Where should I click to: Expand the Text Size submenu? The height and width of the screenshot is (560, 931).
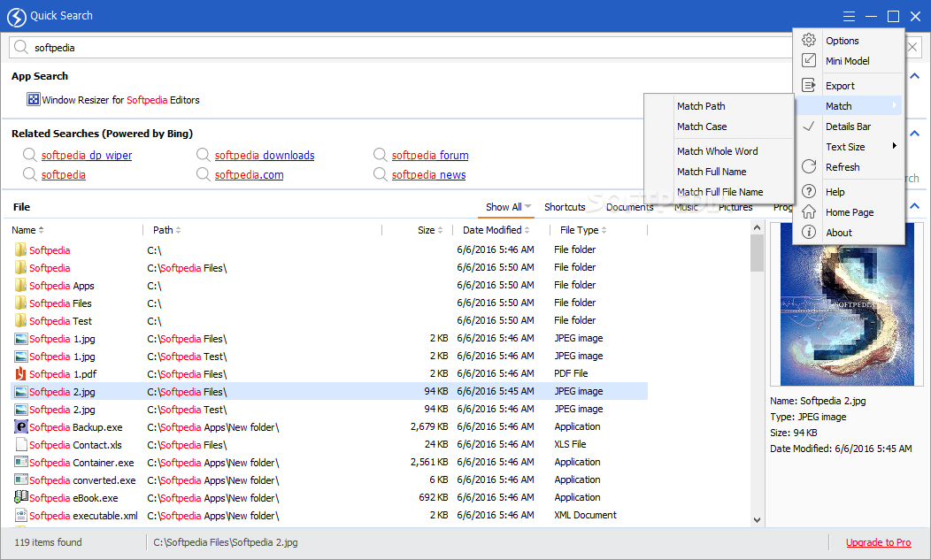click(849, 147)
